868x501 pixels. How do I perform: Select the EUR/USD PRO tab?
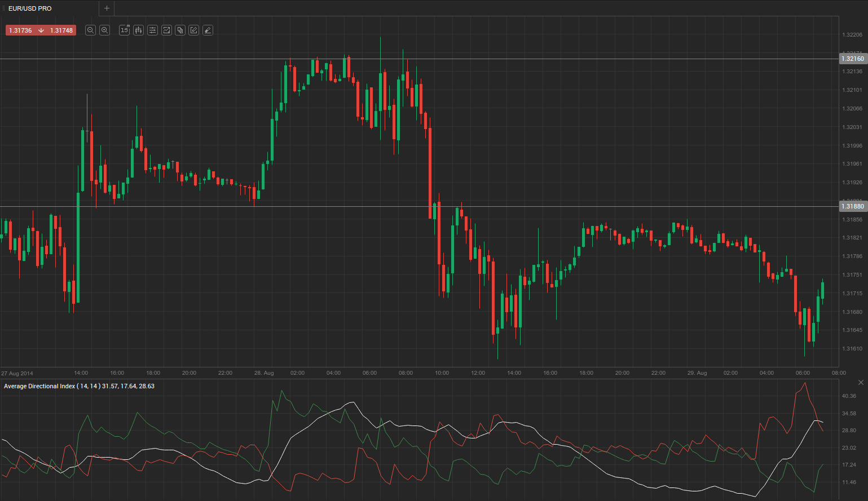coord(30,8)
